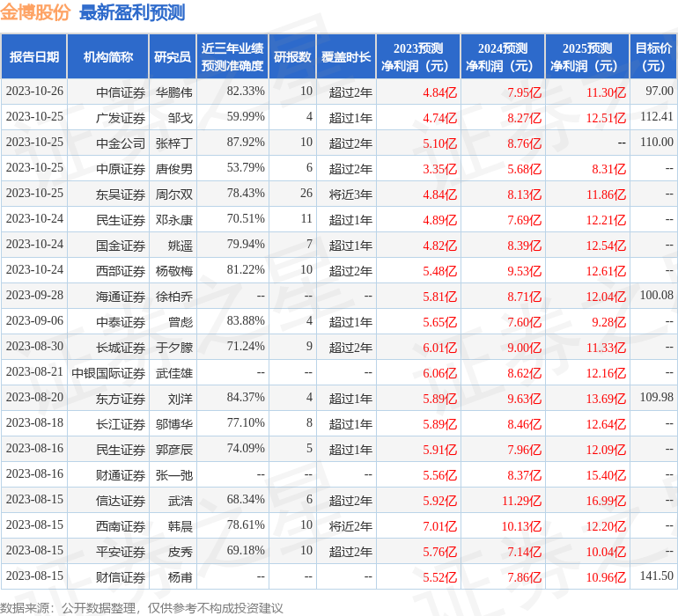Image resolution: width=678 pixels, height=616 pixels.
Task: Click target price 100.08
Action: click(657, 296)
